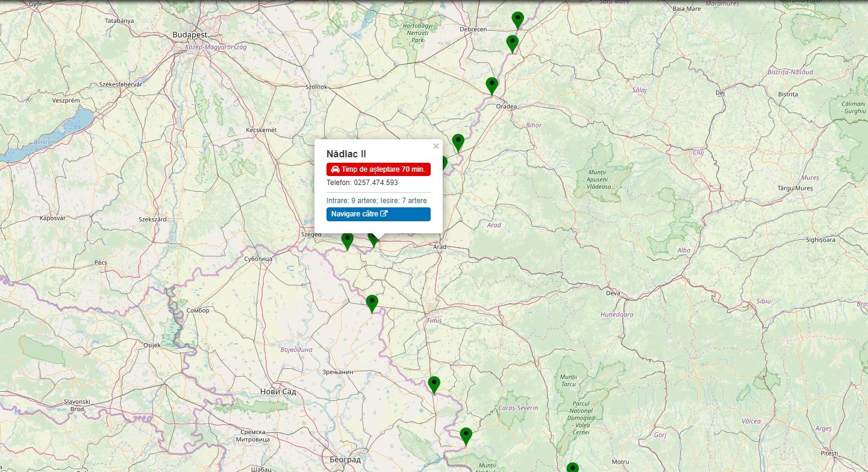The width and height of the screenshot is (868, 472).
Task: Click the red Timp de așteptare 70 min. badge
Action: (378, 169)
